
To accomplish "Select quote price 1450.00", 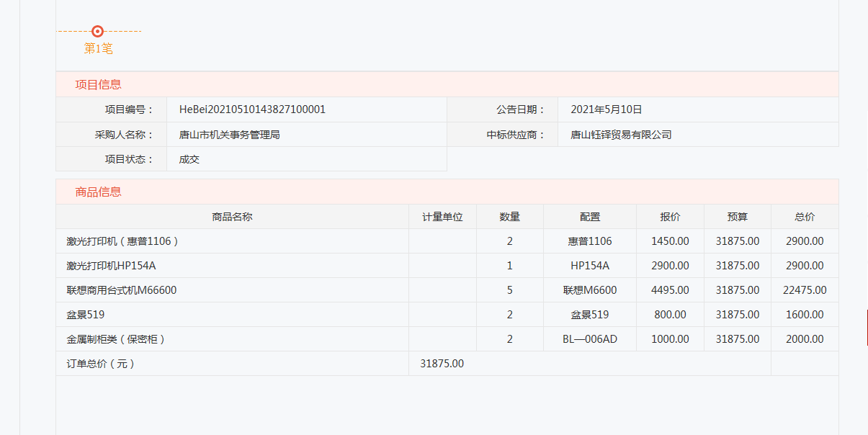I will point(670,241).
